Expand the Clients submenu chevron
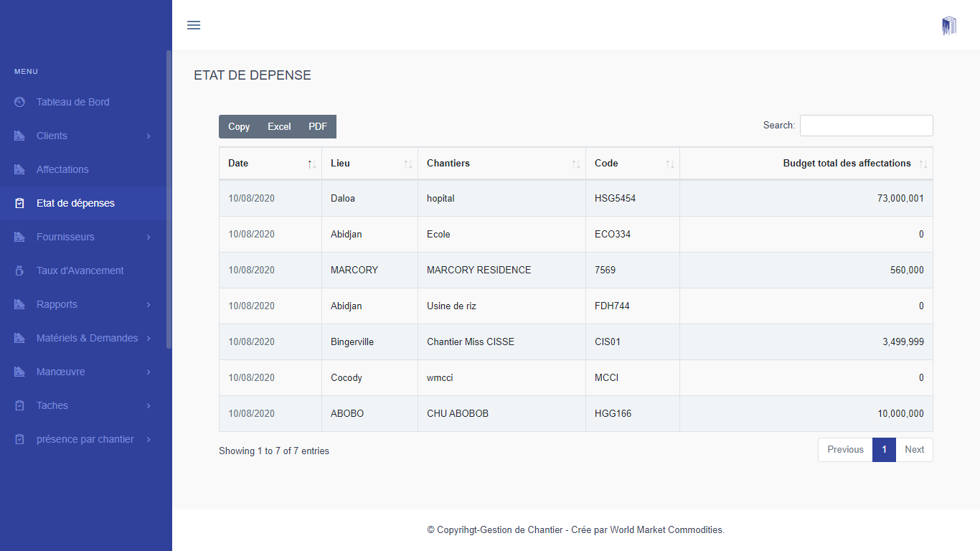Screen dimensions: 980x551 (x=149, y=136)
